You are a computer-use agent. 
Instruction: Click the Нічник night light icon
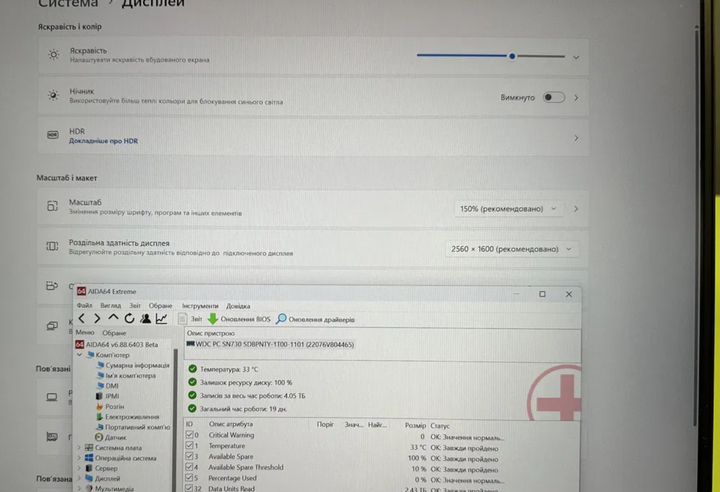pyautogui.click(x=53, y=95)
